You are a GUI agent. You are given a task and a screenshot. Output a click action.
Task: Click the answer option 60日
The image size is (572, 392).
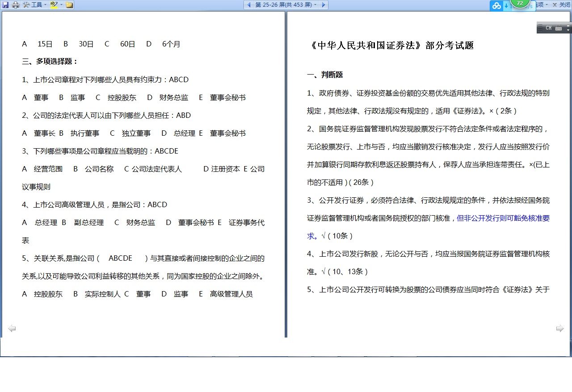128,44
